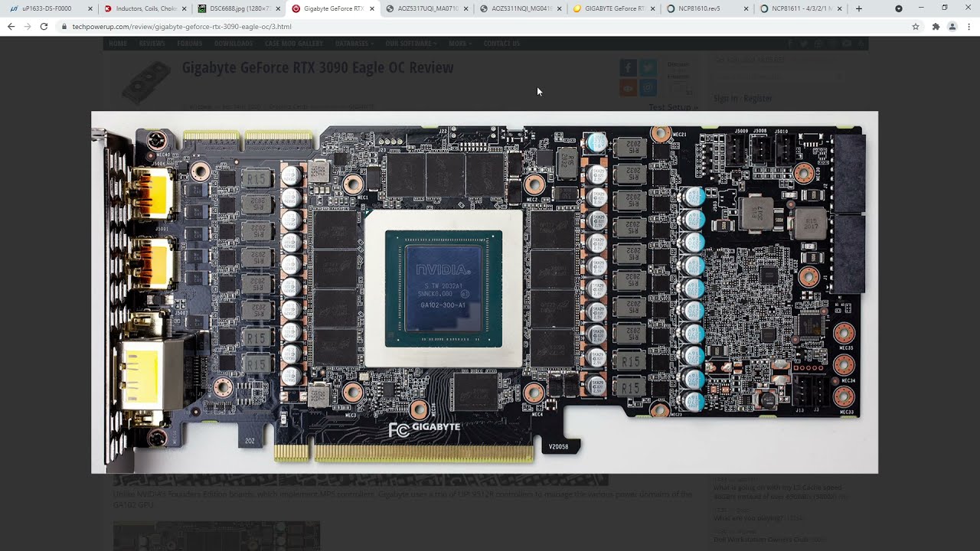Follow the Test Setup » link
The image size is (980, 551).
(674, 107)
